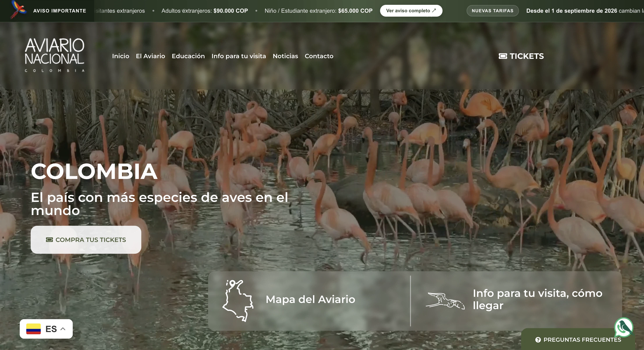Click the ticket icon beside TICKETS
This screenshot has width=644, height=350.
503,56
